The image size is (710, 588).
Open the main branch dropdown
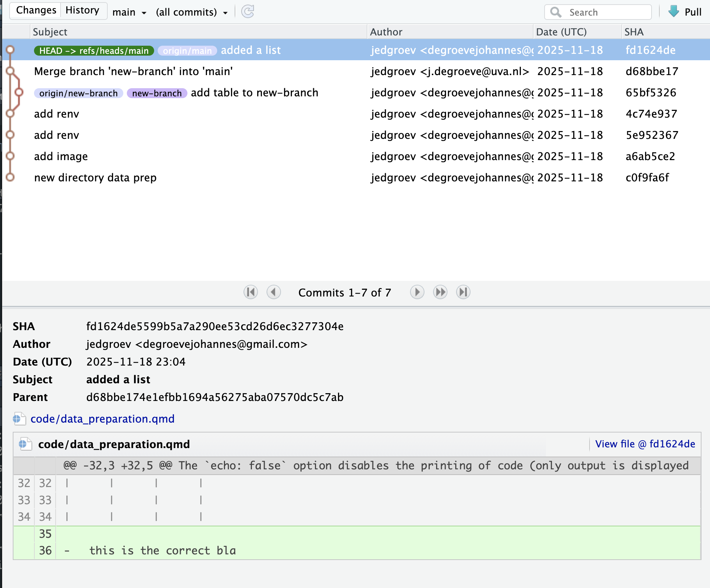[129, 12]
